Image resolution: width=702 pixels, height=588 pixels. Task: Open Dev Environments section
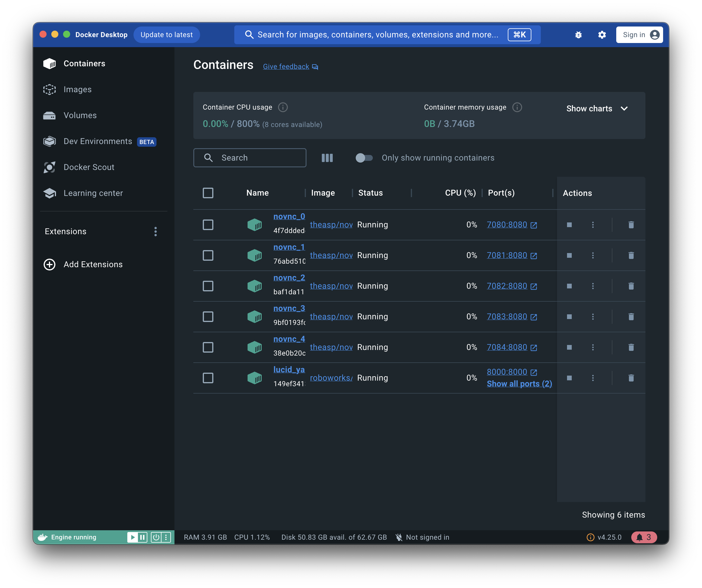click(104, 141)
